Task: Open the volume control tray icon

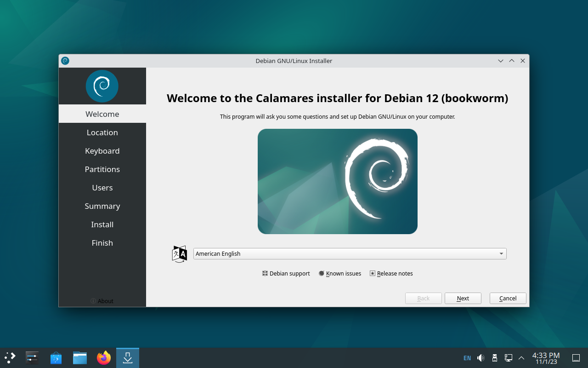Action: pos(481,358)
